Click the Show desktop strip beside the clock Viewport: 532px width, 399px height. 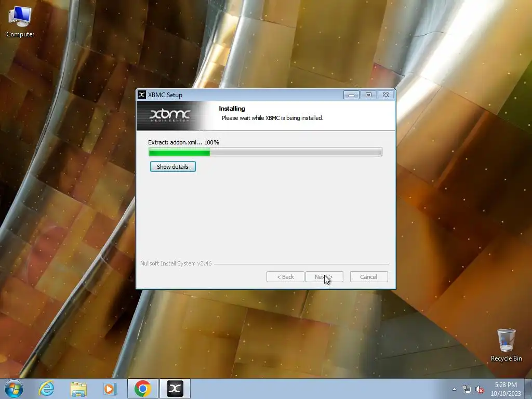pos(528,389)
